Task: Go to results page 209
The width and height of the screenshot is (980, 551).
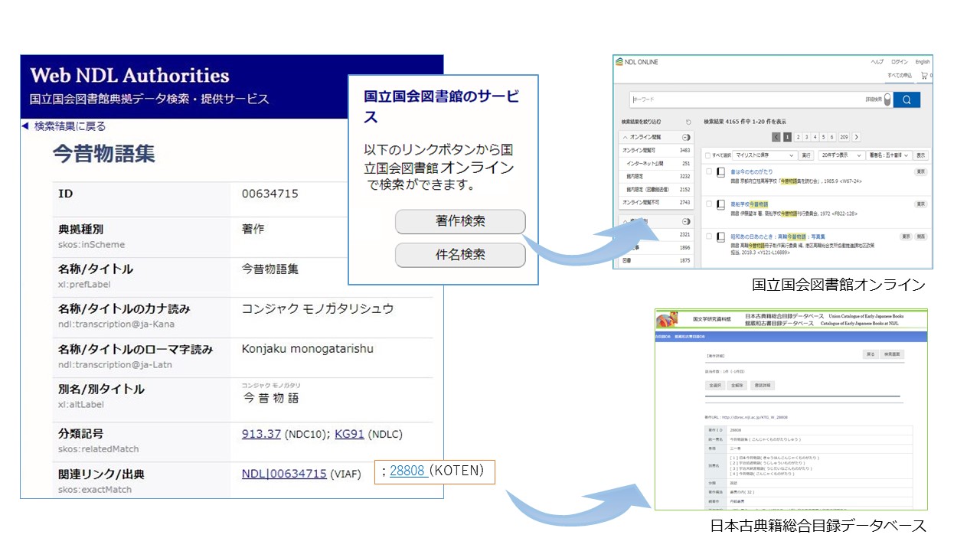Action: 844,137
